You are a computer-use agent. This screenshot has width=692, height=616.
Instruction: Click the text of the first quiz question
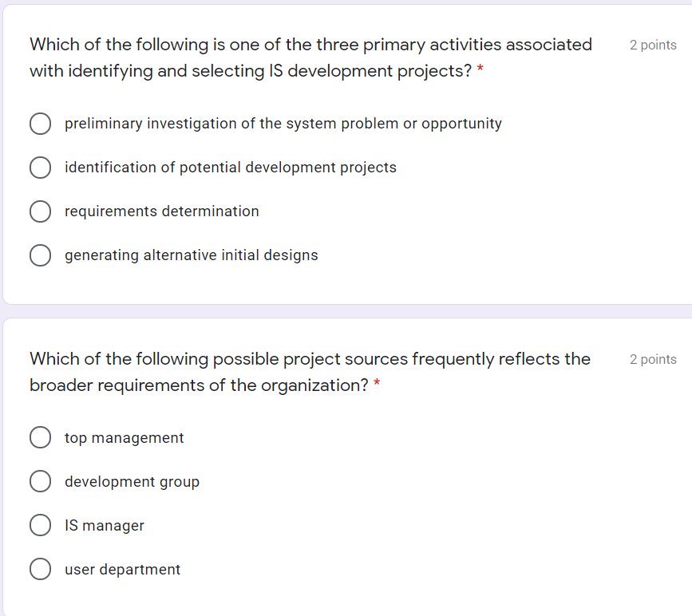click(x=310, y=57)
